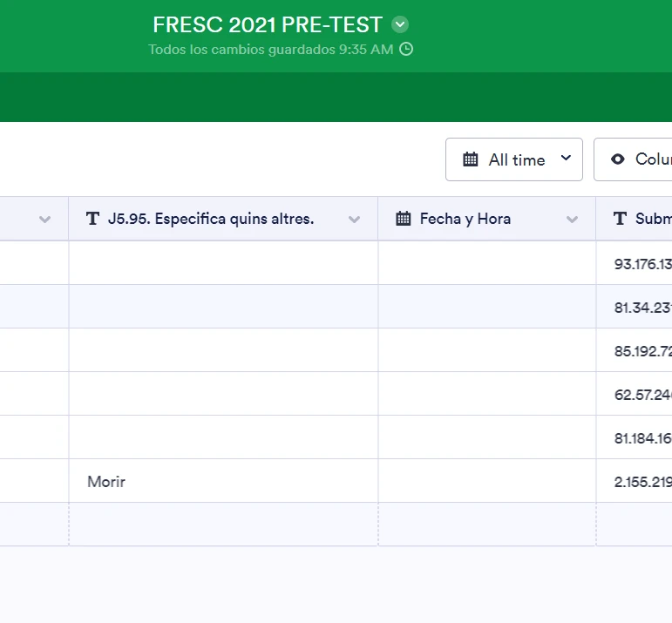Click the empty new-row cell under J5.95 column
The width and height of the screenshot is (672, 623).
click(x=222, y=525)
